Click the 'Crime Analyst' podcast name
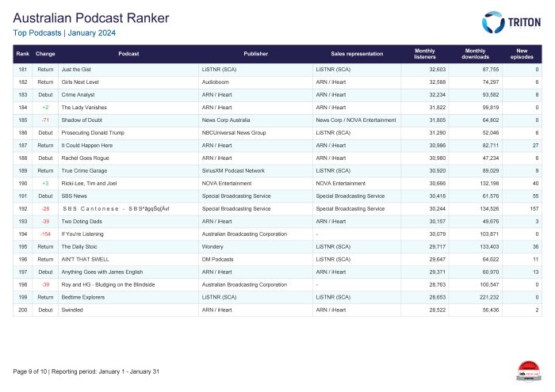This screenshot has width=555, height=392. tap(78, 95)
